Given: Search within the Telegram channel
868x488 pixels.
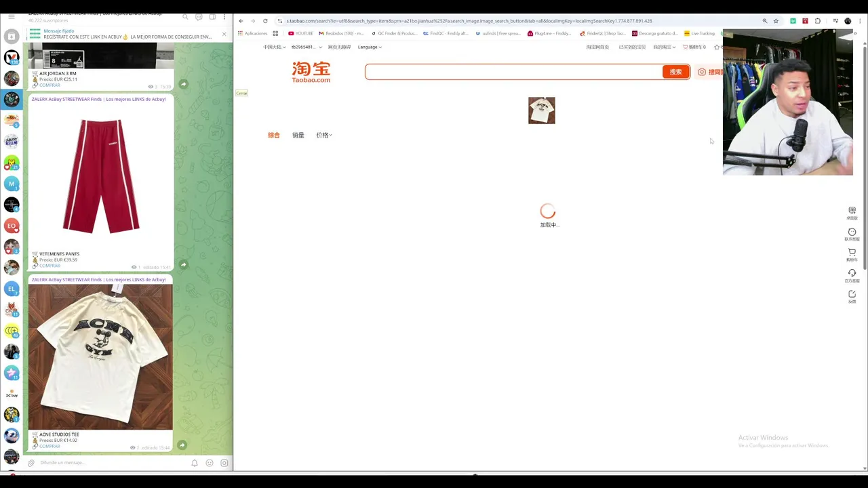Looking at the screenshot, I should (185, 17).
